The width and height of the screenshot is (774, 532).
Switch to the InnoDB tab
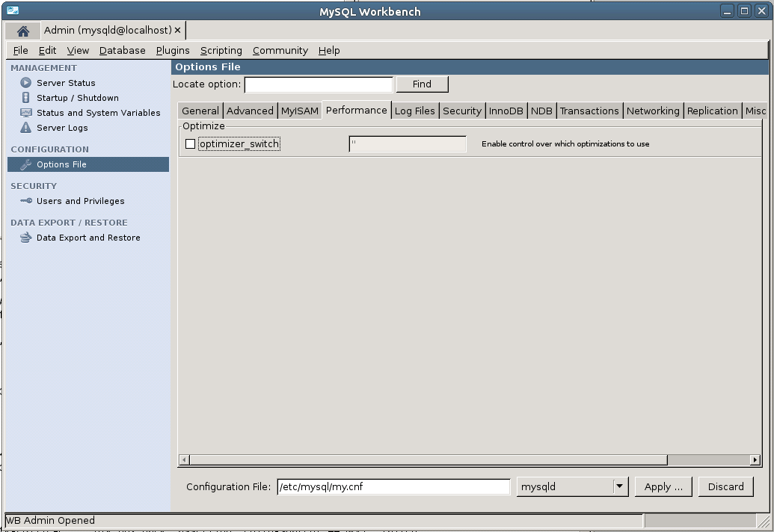pos(506,111)
